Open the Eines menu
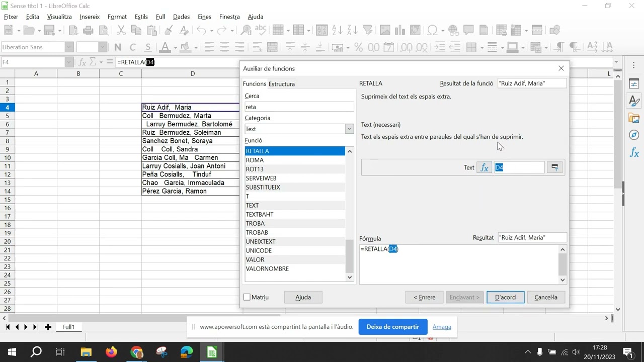 (204, 17)
